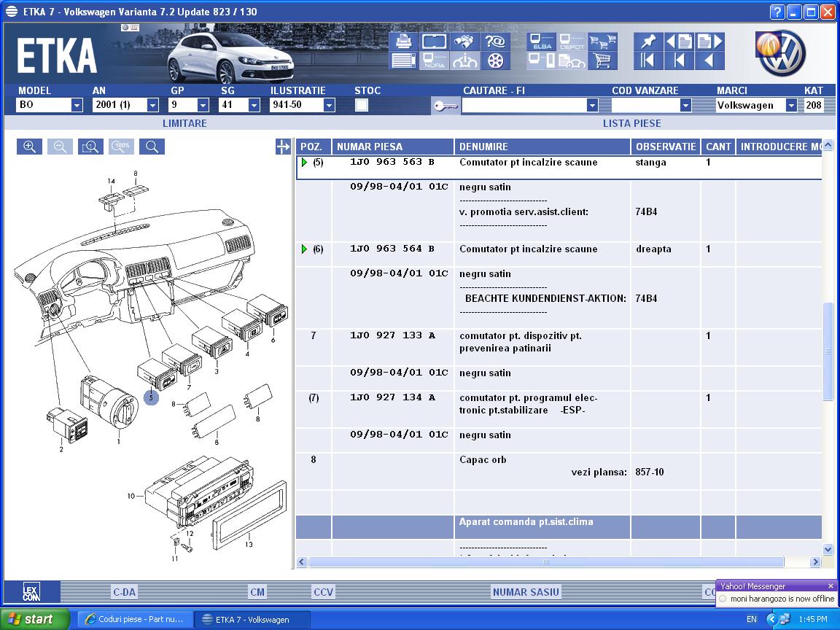Image resolution: width=840 pixels, height=630 pixels.
Task: Click the ?@ help and feedback icon
Action: point(495,42)
